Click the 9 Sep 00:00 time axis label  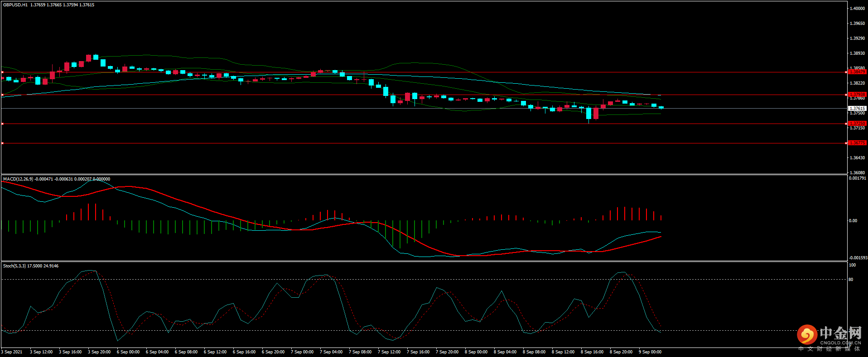[650, 352]
